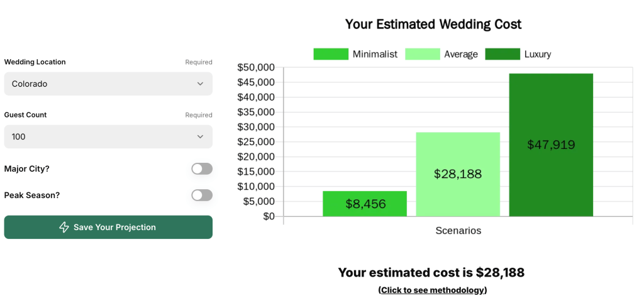Viewport: 644px width, 308px height.
Task: Expand the Guest Count dropdown
Action: (108, 136)
